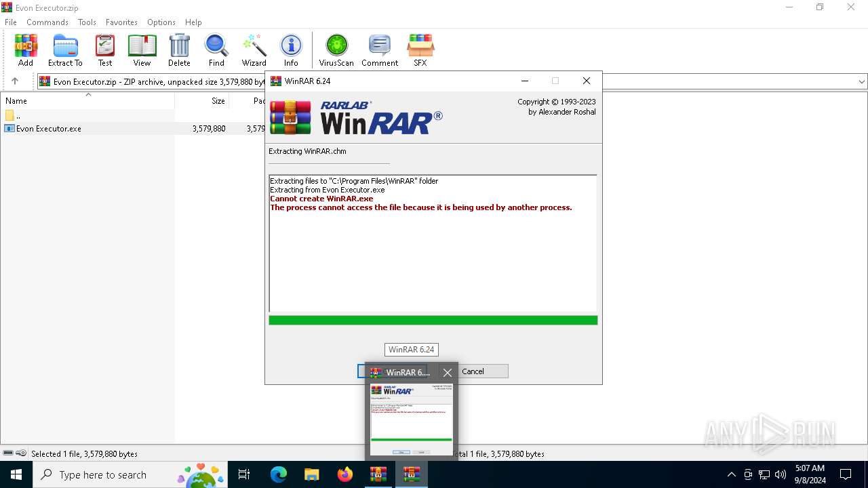Click the address bar archive path
The width and height of the screenshot is (868, 488).
[159, 82]
